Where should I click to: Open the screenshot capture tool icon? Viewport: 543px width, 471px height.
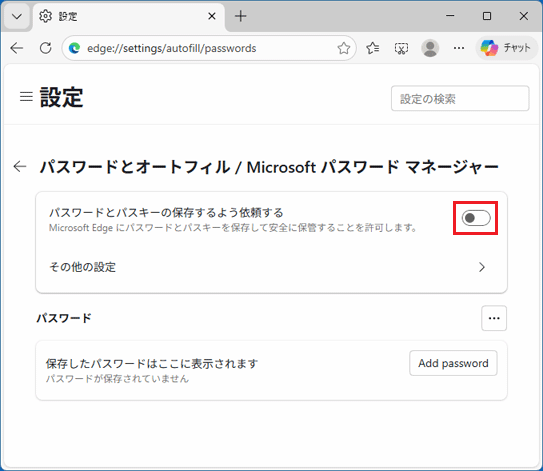pos(401,48)
